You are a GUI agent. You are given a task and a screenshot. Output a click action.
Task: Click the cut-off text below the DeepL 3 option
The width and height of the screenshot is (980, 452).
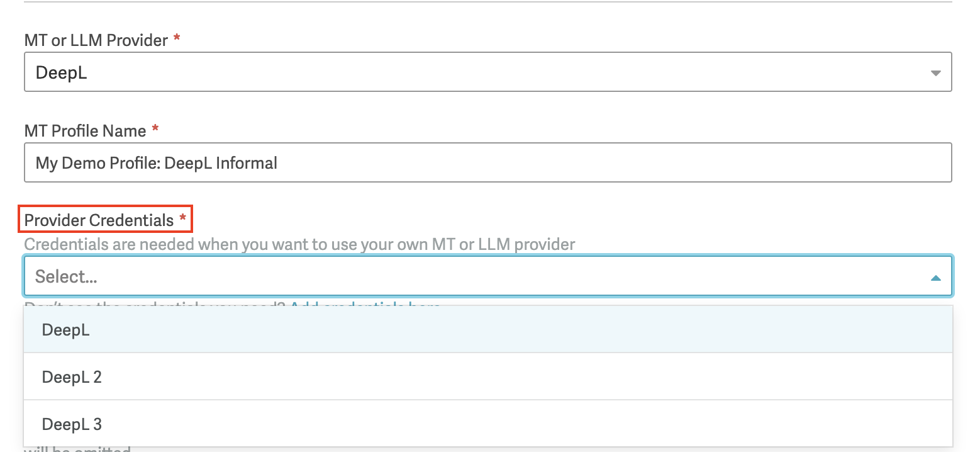tap(77, 449)
